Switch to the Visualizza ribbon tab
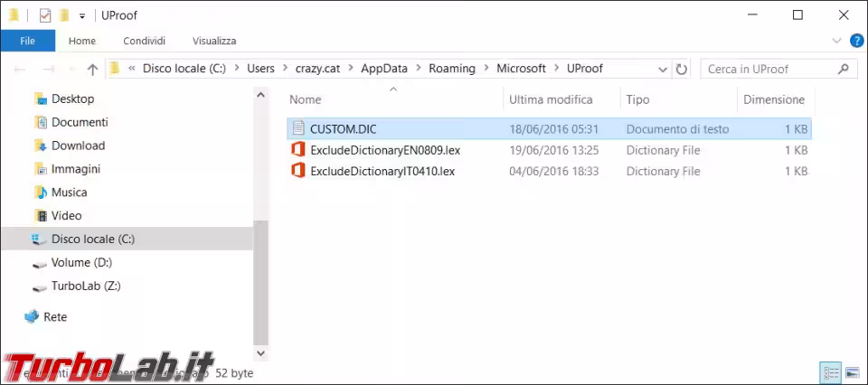The image size is (868, 385). pyautogui.click(x=214, y=41)
